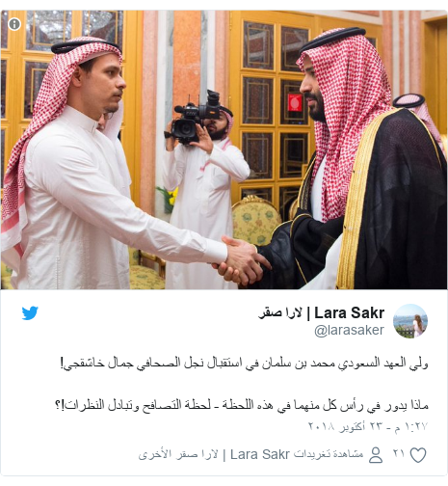Open the tweet timestamp ٢٣ أكتوبر ٢٠١٨
448x486 pixels.
346,426
